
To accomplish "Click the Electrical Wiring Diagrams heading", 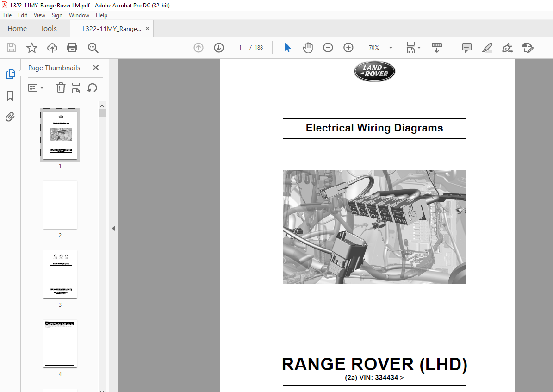I will [374, 128].
